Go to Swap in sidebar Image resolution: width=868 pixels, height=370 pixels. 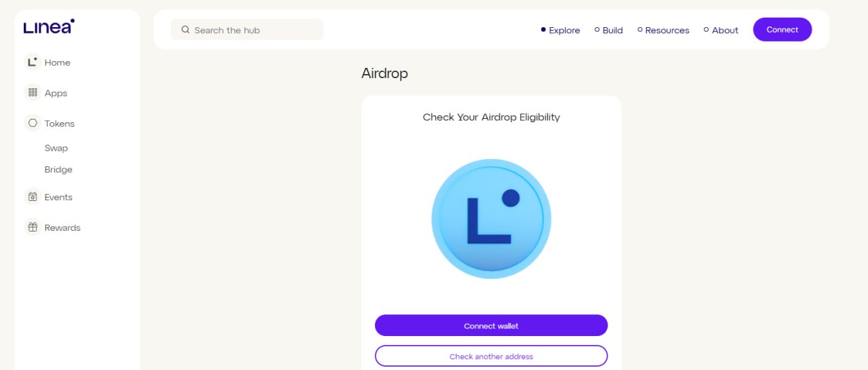pyautogui.click(x=56, y=148)
